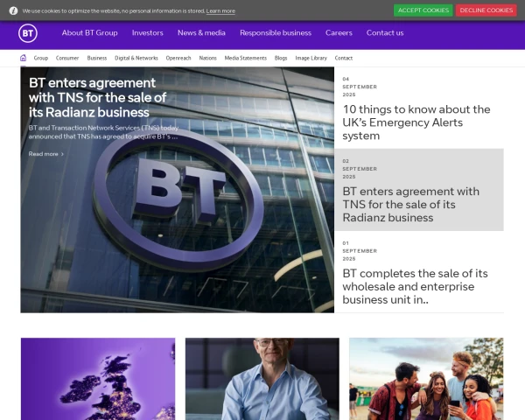525x420 pixels.
Task: Open the Investors menu
Action: click(148, 33)
